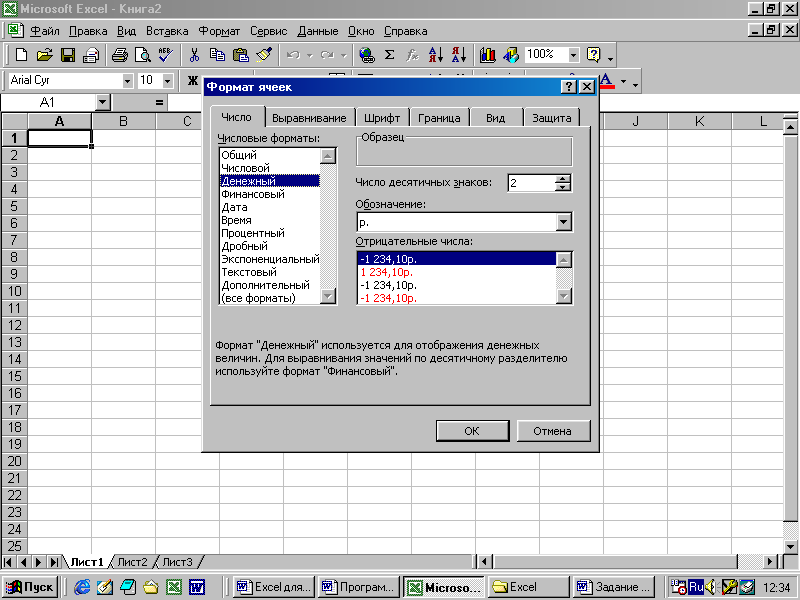This screenshot has height=600, width=800.
Task: Open a file with the Open folder icon
Action: (44, 55)
